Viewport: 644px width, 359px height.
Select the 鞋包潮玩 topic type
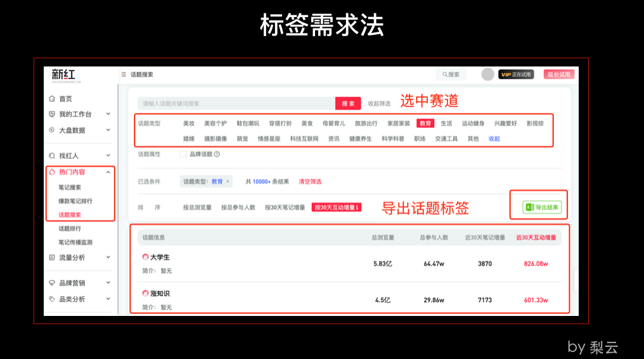[x=248, y=123]
